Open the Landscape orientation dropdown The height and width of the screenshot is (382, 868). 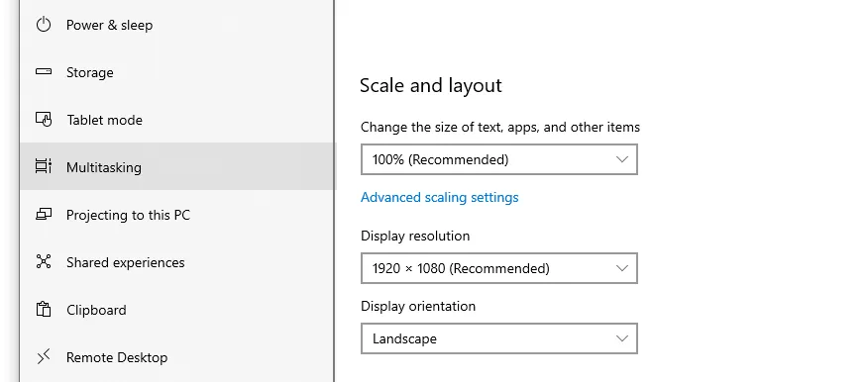(x=498, y=338)
